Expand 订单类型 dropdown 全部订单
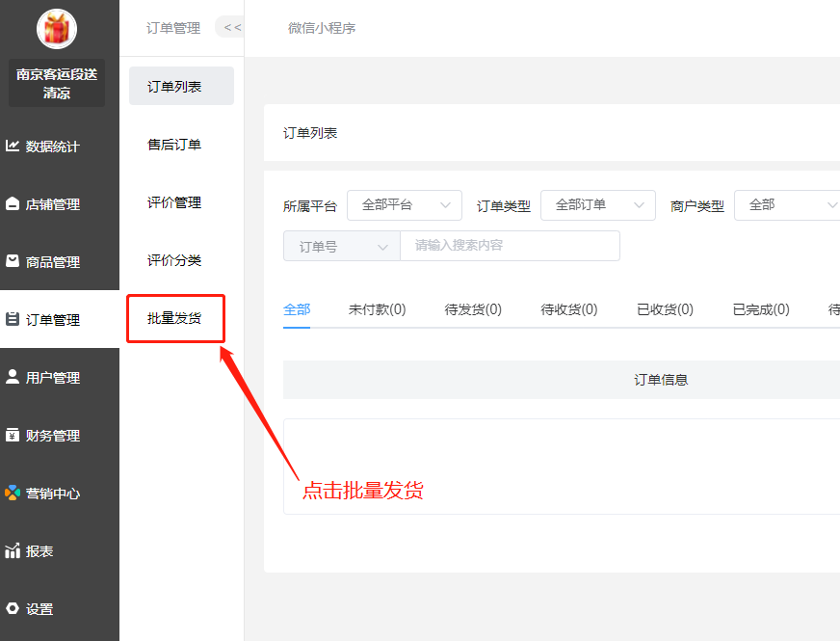The height and width of the screenshot is (641, 840). click(x=598, y=204)
